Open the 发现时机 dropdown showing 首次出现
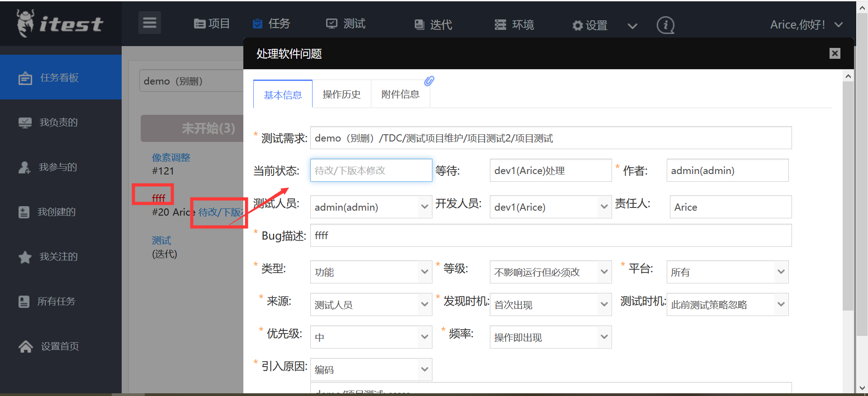The image size is (868, 396). pyautogui.click(x=550, y=305)
